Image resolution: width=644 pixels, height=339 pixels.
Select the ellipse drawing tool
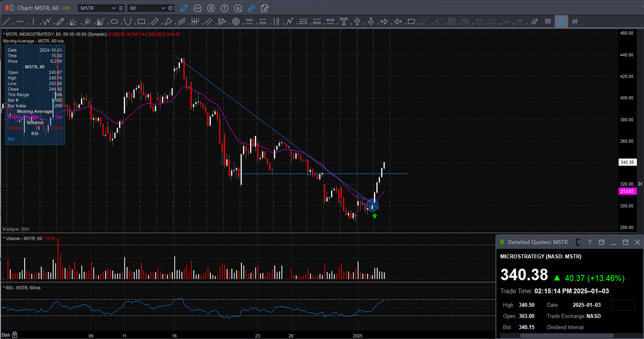click(x=114, y=21)
